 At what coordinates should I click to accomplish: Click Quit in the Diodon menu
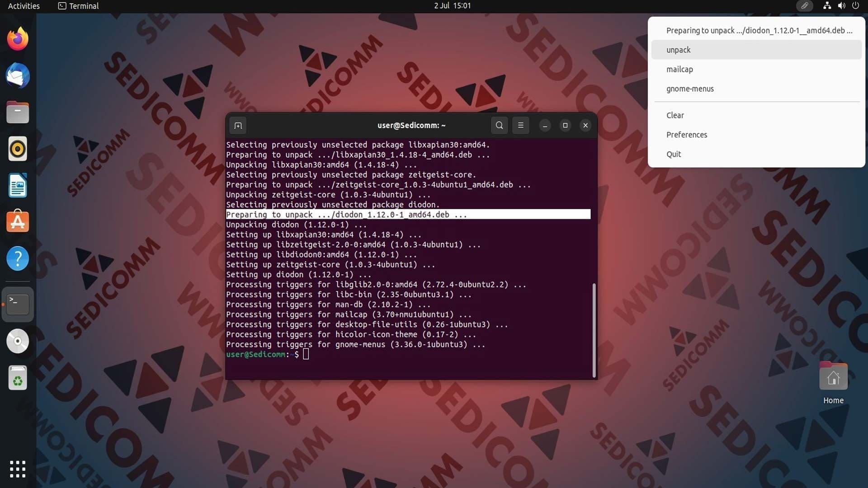(756, 154)
